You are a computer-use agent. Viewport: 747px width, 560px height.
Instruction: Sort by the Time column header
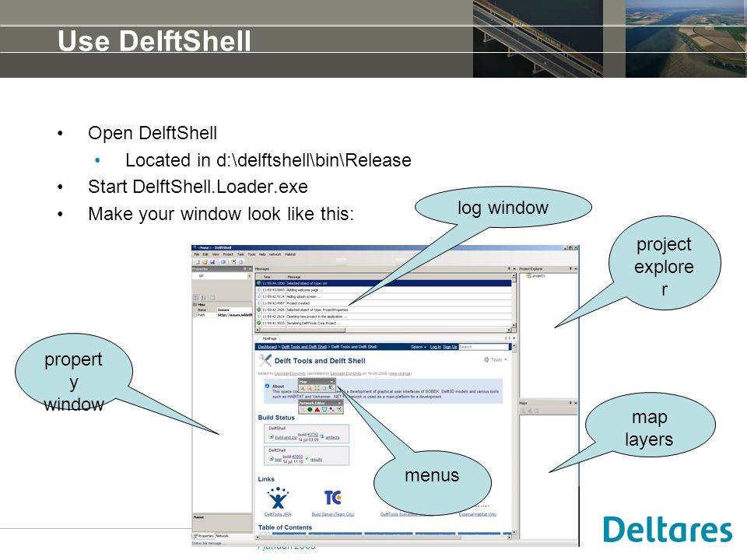(273, 277)
